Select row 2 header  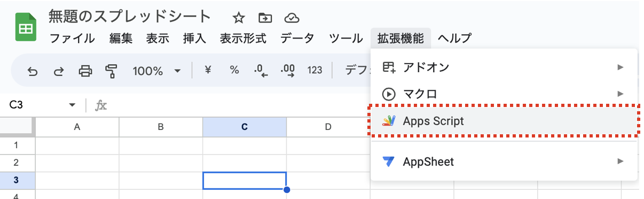click(x=17, y=163)
